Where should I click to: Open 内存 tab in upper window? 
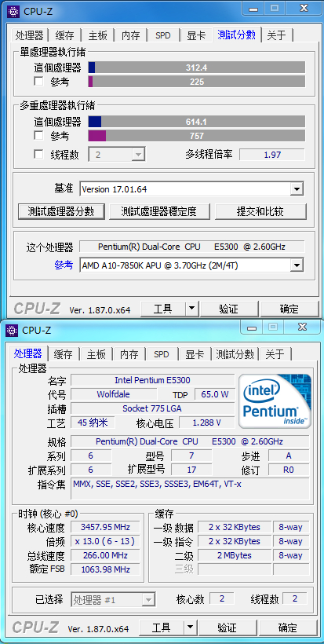tap(130, 35)
